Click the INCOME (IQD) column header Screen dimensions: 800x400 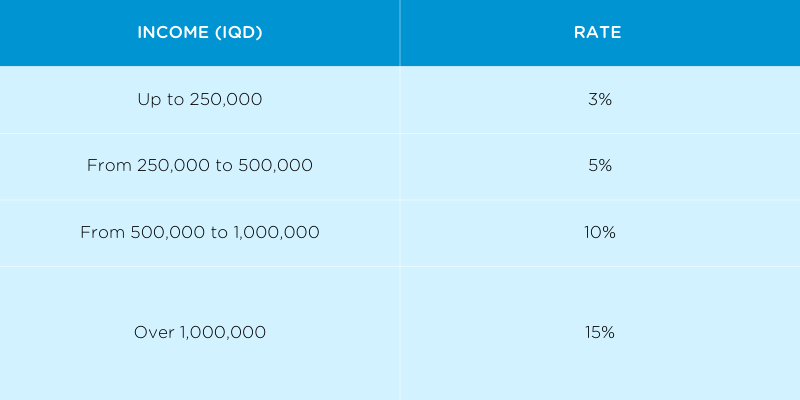pos(199,33)
